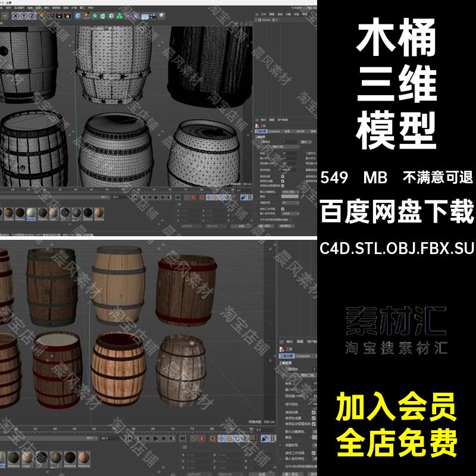Viewport: 476px width, 476px height.
Task: Switch to the Cineware tab
Action: (x=275, y=131)
